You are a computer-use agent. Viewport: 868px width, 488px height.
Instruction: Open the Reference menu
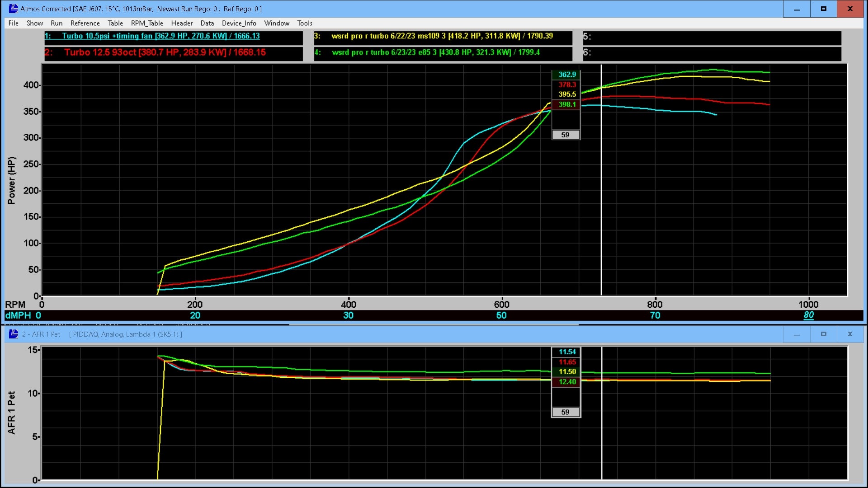pyautogui.click(x=85, y=23)
